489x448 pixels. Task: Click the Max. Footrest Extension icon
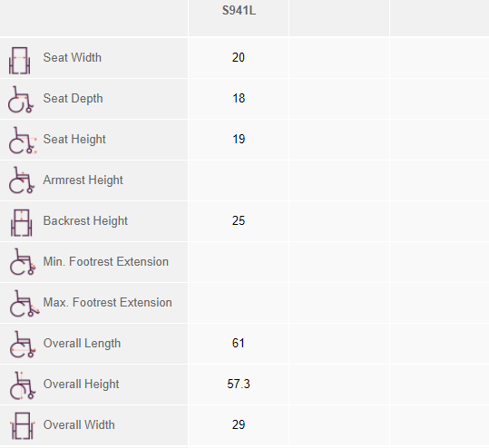coord(24,304)
